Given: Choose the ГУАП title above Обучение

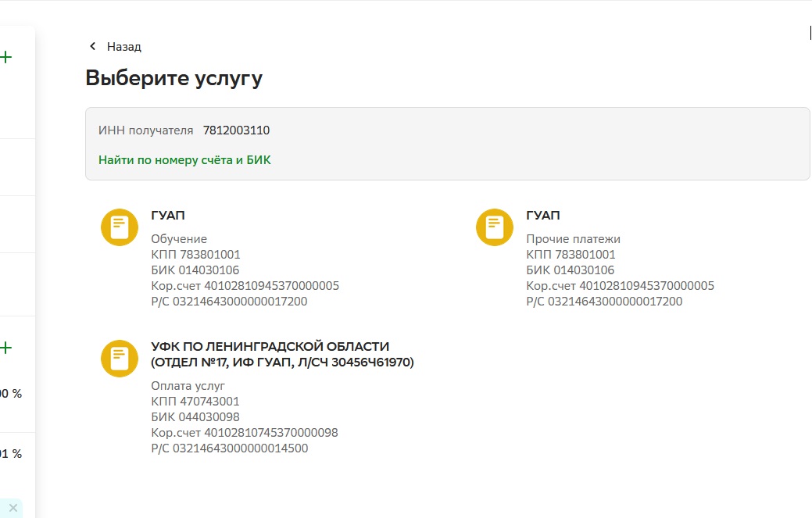Looking at the screenshot, I should (168, 216).
